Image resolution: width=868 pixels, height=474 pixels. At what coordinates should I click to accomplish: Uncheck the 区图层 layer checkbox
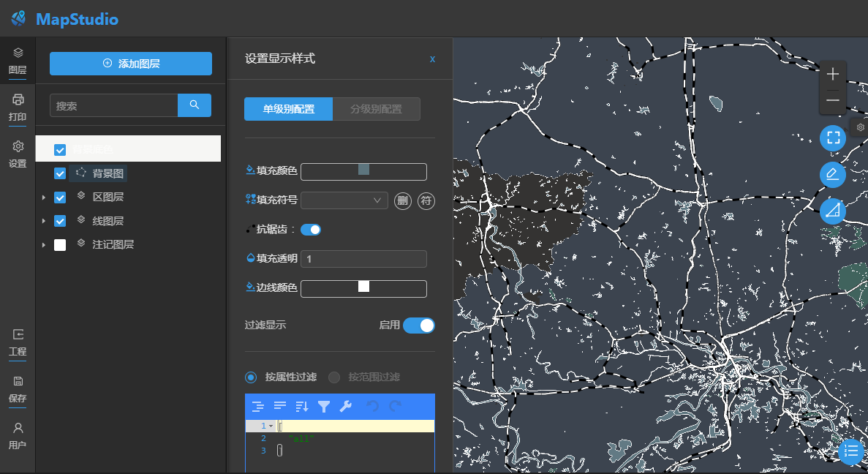click(60, 197)
